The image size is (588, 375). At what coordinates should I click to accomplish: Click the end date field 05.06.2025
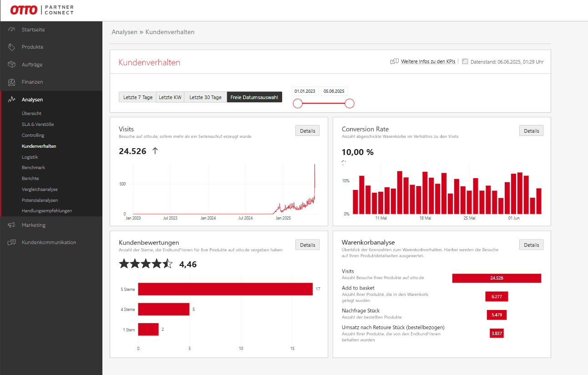[x=335, y=91]
